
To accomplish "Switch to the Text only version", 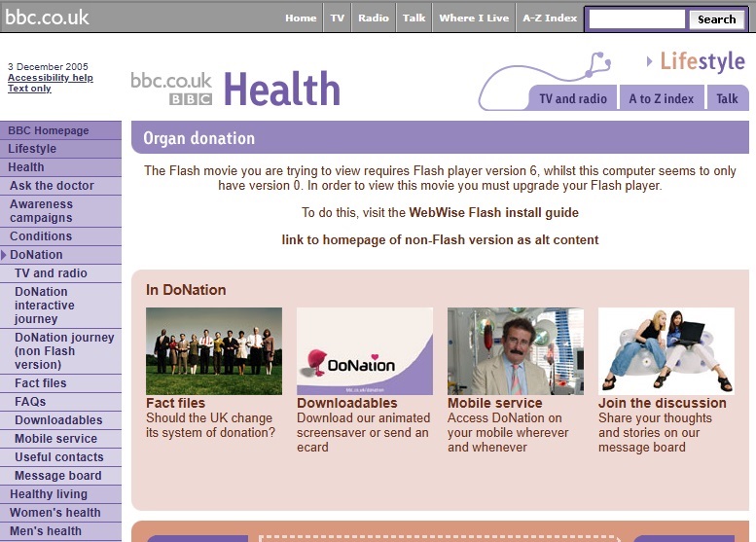I will (x=29, y=89).
